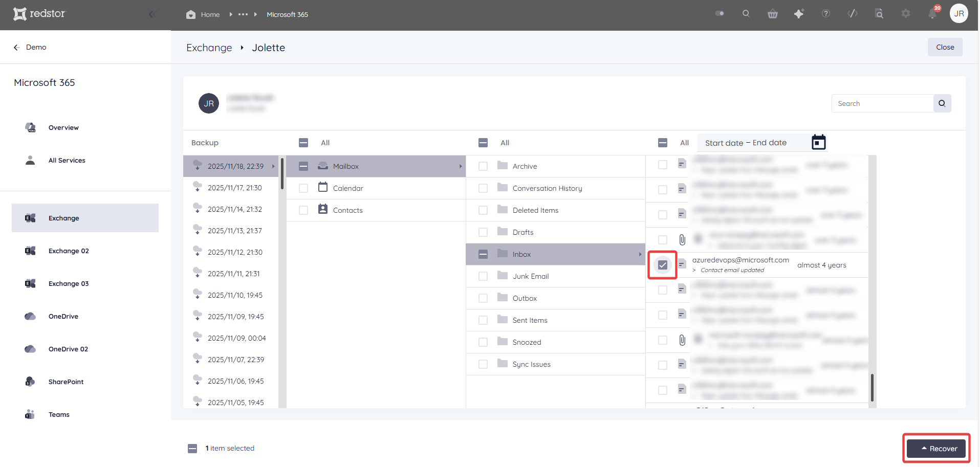Open the JR user avatar menu
The image size is (980, 467).
(959, 14)
